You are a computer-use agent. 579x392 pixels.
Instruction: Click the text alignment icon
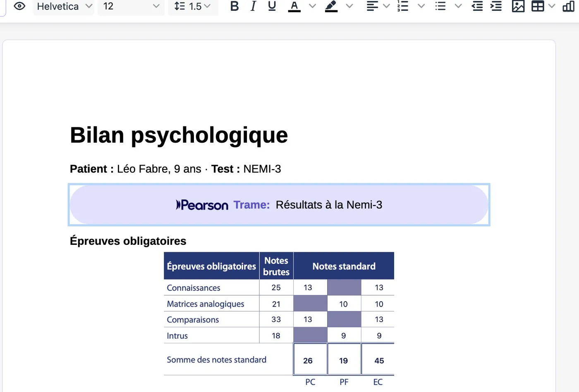click(x=372, y=6)
